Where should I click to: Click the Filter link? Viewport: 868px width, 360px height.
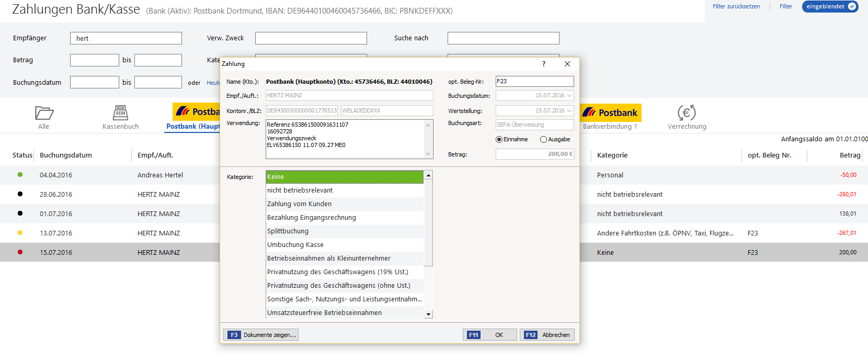point(786,6)
